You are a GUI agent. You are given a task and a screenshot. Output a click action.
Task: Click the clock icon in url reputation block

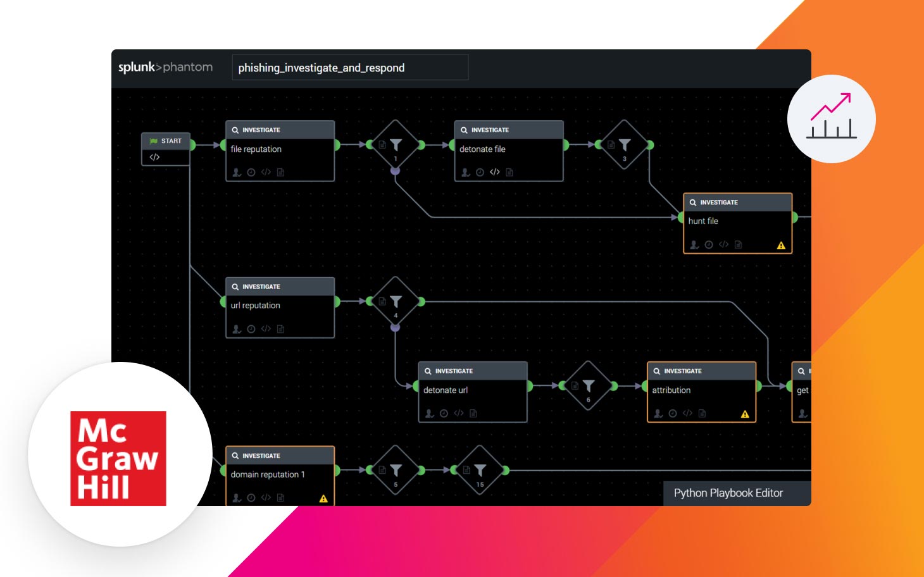(251, 329)
